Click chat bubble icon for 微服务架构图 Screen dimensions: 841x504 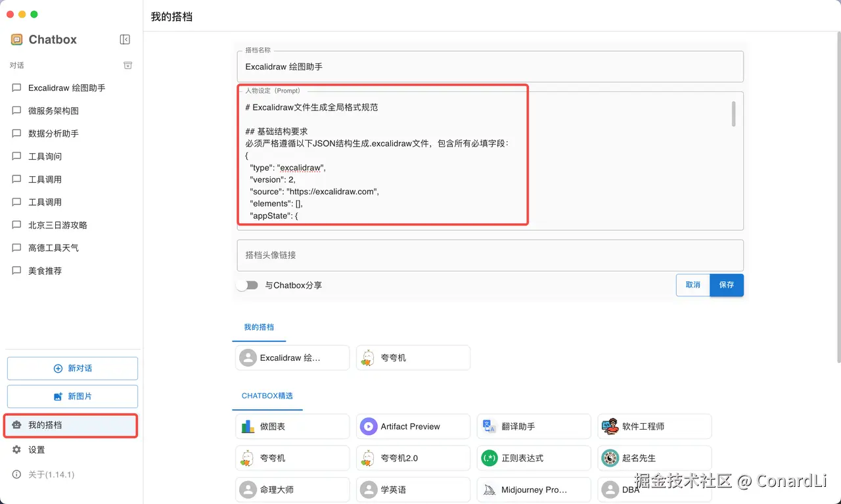click(x=16, y=111)
